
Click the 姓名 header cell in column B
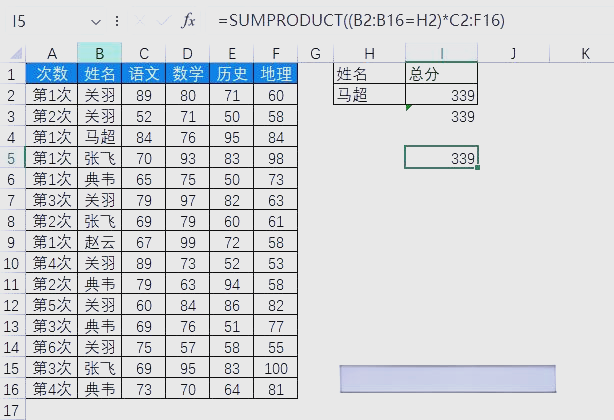tap(99, 74)
